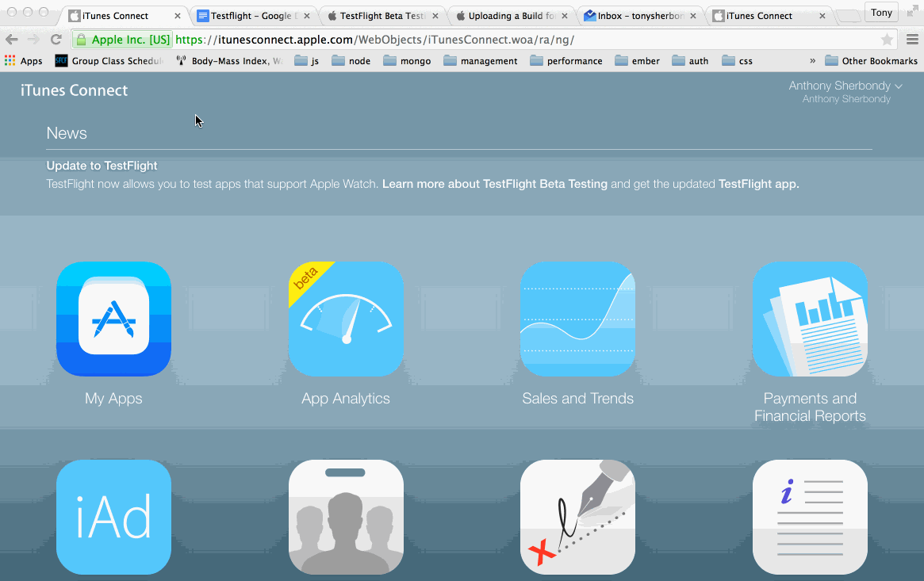Viewport: 924px width, 581px height.
Task: Reload the page with the refresh icon
Action: pyautogui.click(x=56, y=40)
